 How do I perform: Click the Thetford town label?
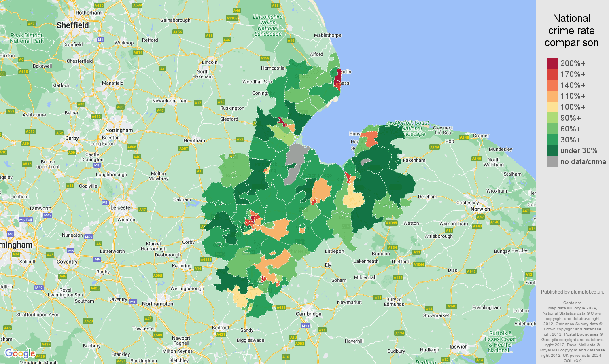tap(400, 262)
